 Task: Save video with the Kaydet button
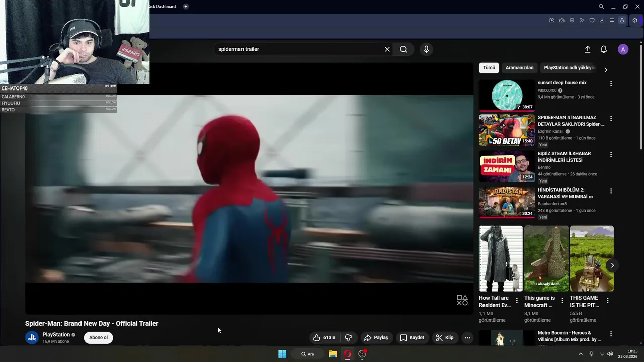click(412, 338)
